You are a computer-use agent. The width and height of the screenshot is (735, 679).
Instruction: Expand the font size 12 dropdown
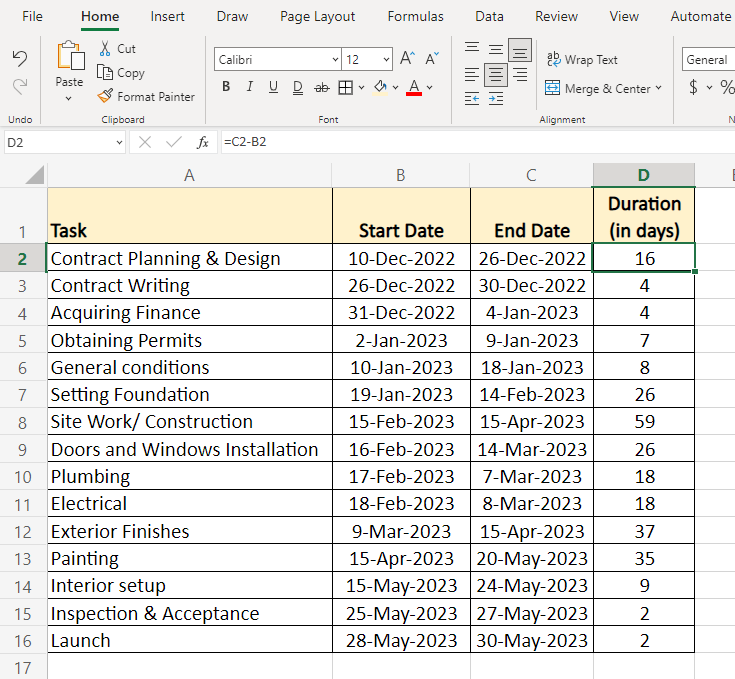(384, 60)
